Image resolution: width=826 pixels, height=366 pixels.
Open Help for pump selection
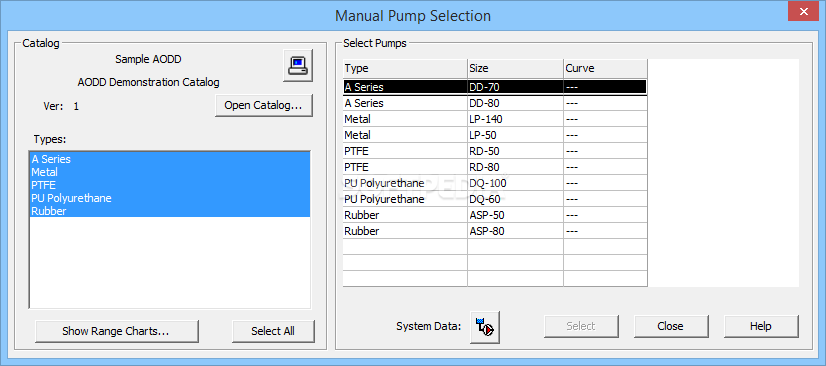pyautogui.click(x=761, y=327)
